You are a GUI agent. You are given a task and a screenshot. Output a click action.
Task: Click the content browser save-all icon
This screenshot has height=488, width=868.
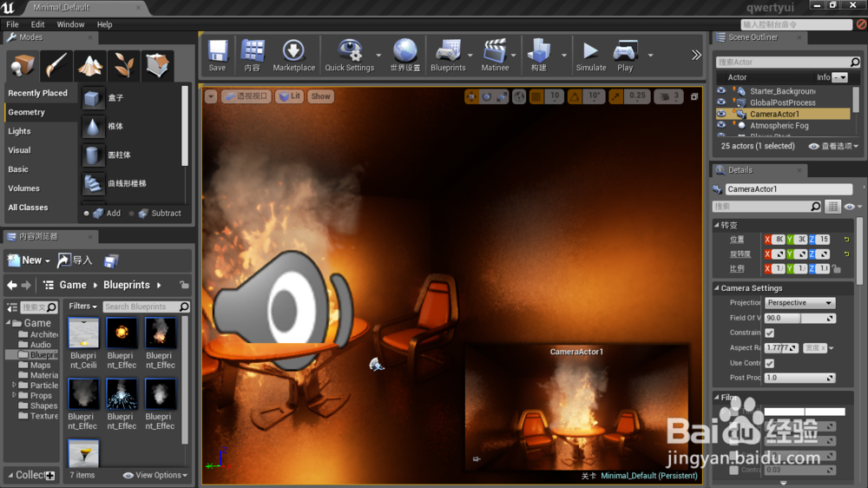(111, 260)
